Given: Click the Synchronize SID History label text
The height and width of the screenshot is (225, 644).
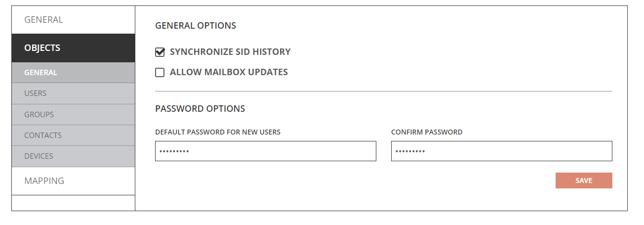Looking at the screenshot, I should [230, 52].
